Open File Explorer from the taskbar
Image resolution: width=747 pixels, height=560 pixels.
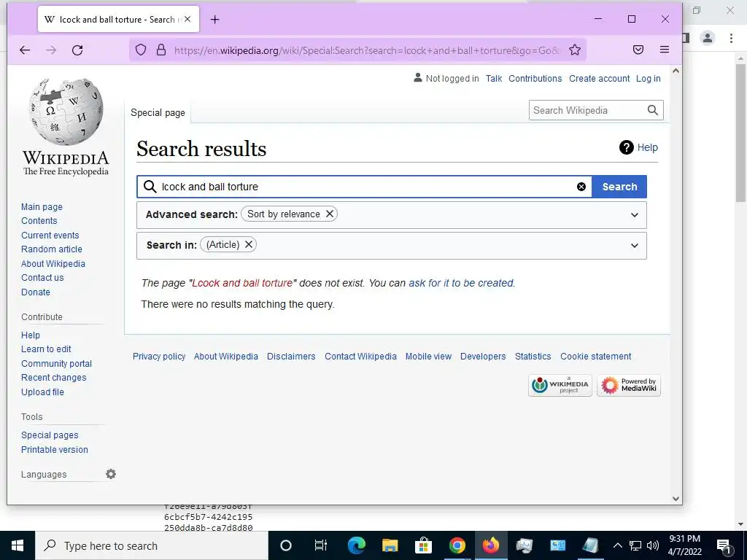pos(390,545)
